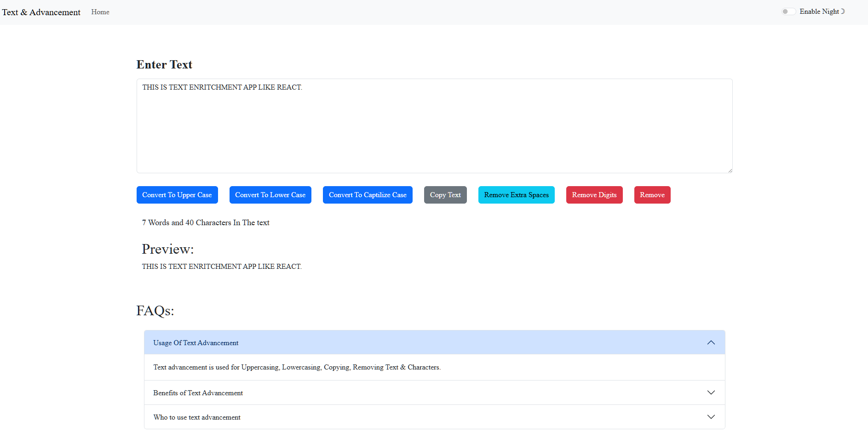Collapse the Usage Of Text Advancement accordion

click(x=435, y=342)
